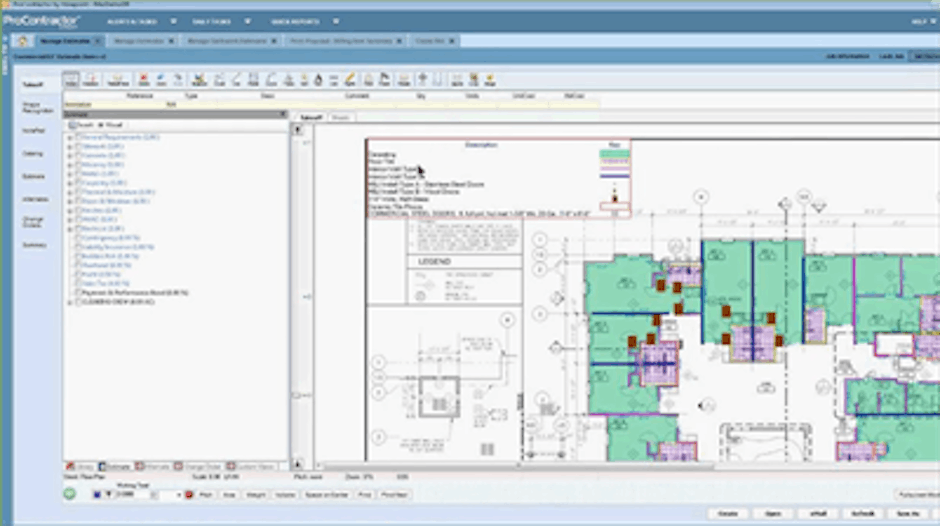The height and width of the screenshot is (526, 940).
Task: Click the red delete icon in toolbar
Action: tap(145, 79)
